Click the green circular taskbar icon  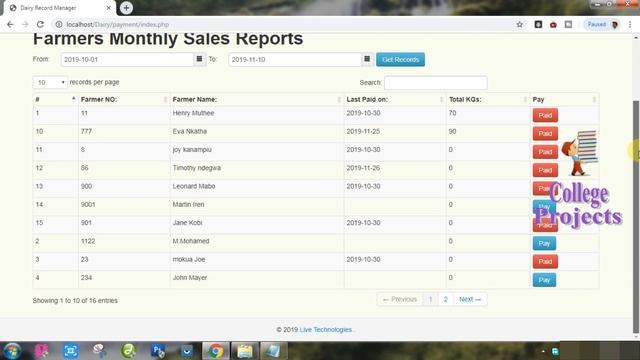[129, 351]
